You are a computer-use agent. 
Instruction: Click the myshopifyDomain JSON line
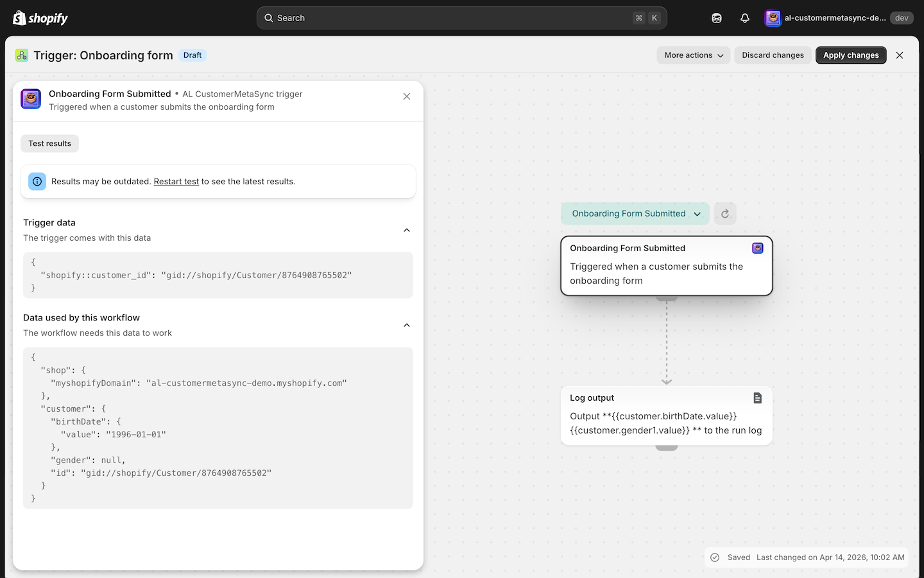click(199, 383)
